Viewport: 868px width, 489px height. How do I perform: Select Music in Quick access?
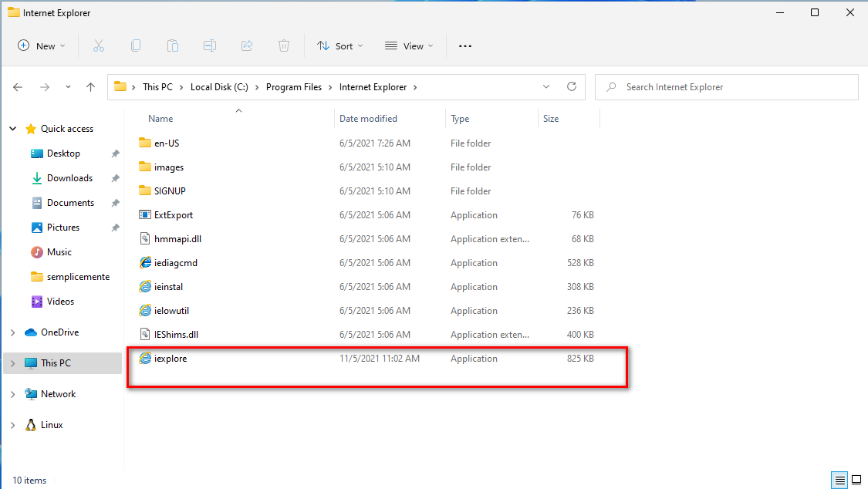[x=59, y=252]
